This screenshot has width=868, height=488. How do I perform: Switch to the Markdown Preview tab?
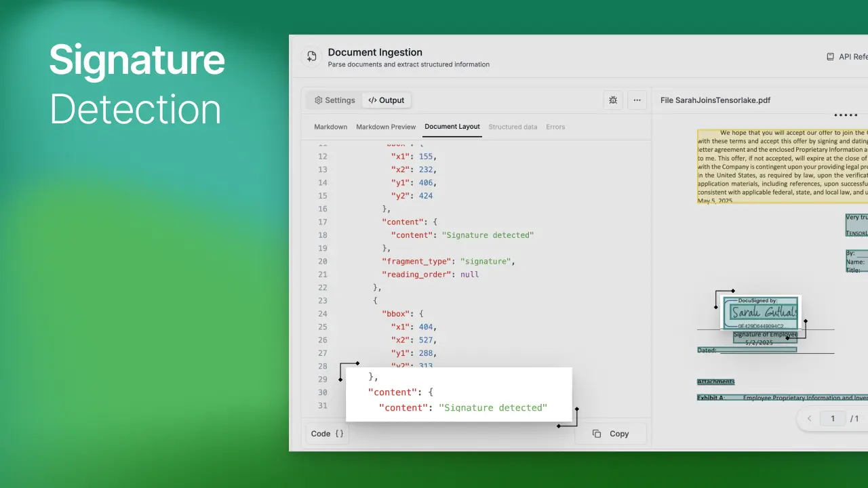(x=386, y=127)
